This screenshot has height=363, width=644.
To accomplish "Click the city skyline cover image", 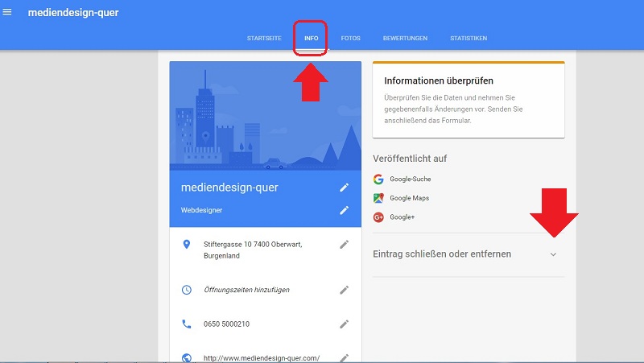I will point(266,116).
